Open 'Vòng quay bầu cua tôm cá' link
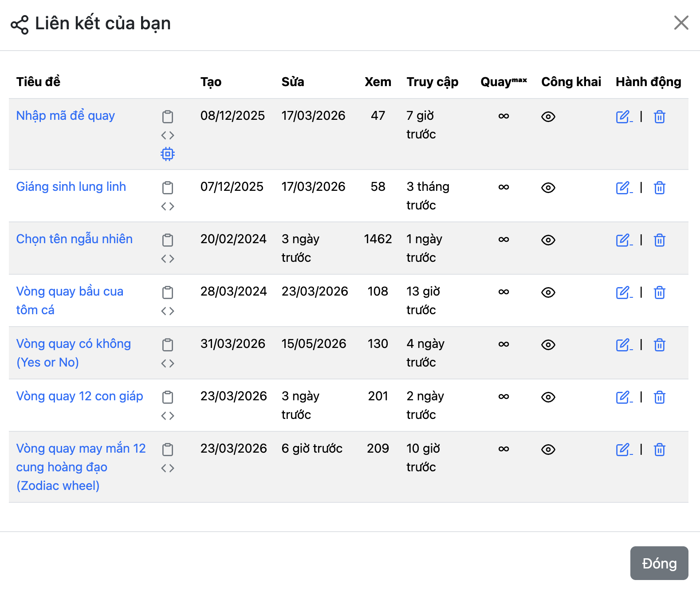The image size is (700, 592). point(70,300)
